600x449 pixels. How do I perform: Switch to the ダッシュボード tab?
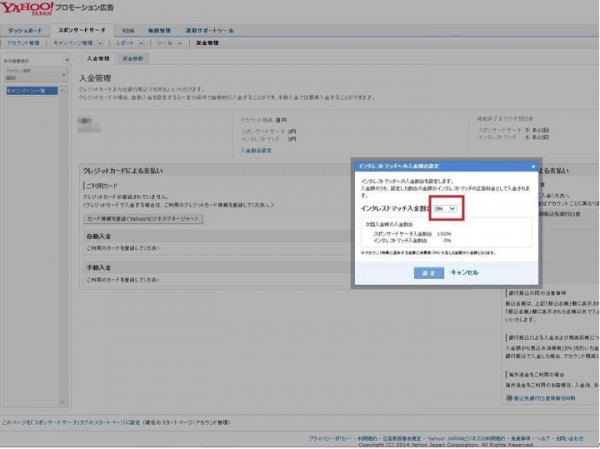pyautogui.click(x=25, y=31)
